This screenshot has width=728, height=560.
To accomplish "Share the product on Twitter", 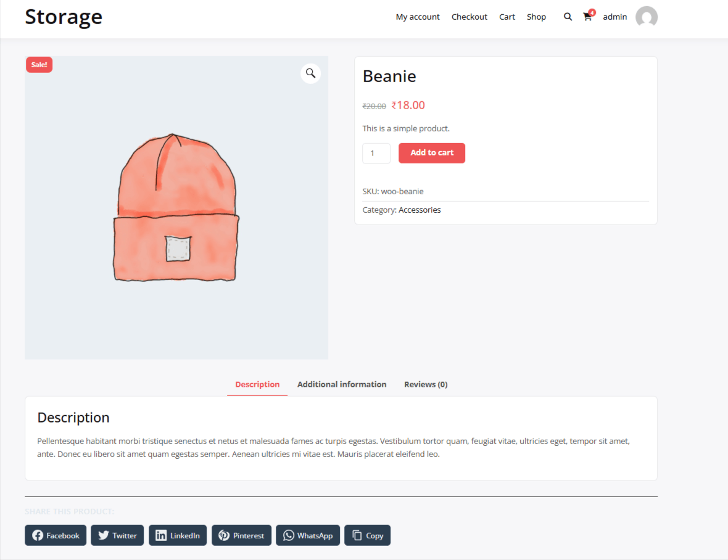I will [x=117, y=535].
